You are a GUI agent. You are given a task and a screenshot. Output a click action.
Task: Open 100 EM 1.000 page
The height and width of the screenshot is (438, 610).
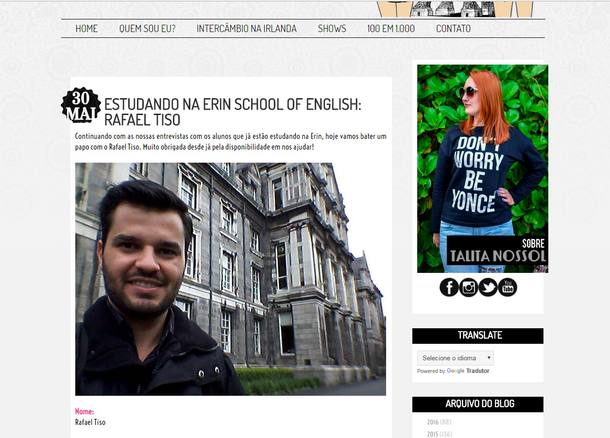391,28
